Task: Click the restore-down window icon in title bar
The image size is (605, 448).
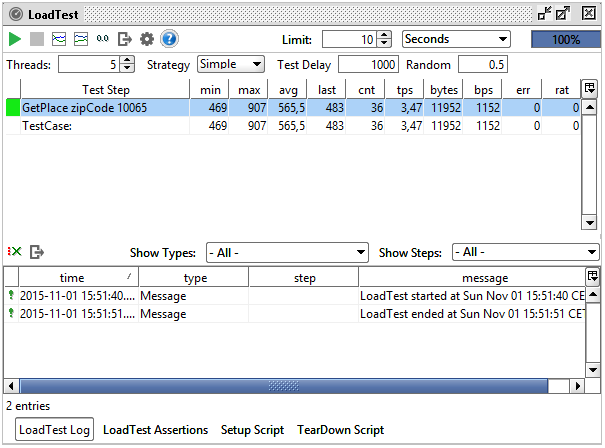Action: tap(544, 14)
